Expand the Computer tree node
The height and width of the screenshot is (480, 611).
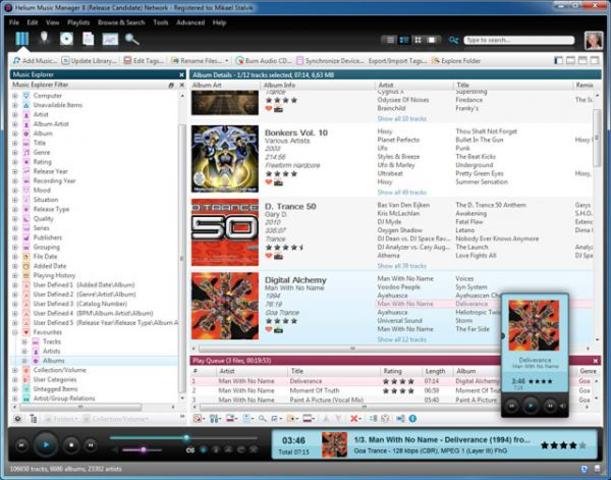pyautogui.click(x=15, y=95)
